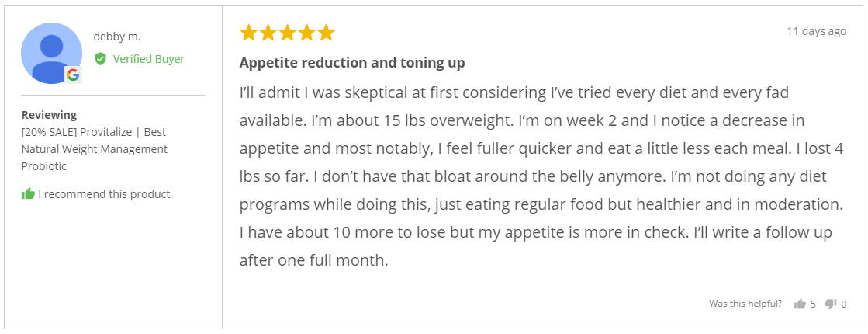Click the unhelpful downvote count 0
Image resolution: width=868 pixels, height=334 pixels.
(844, 304)
